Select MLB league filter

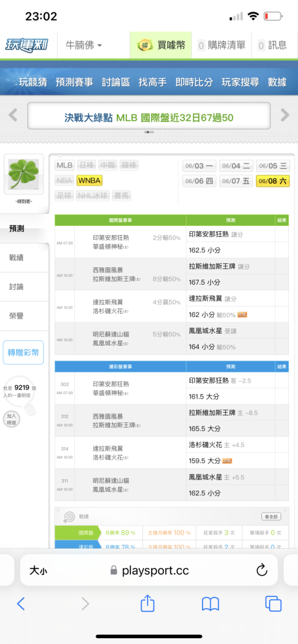tap(65, 166)
